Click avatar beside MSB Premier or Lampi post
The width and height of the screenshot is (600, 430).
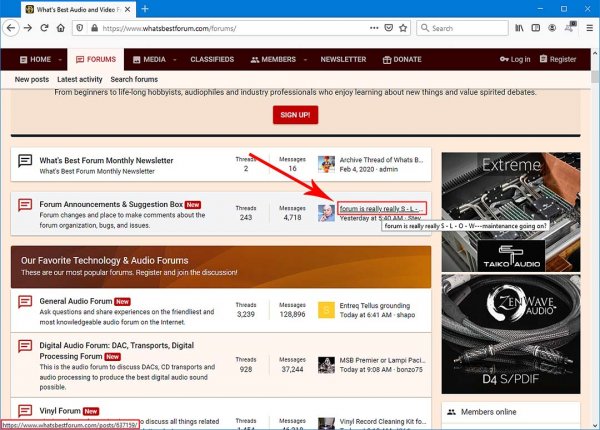tap(326, 365)
